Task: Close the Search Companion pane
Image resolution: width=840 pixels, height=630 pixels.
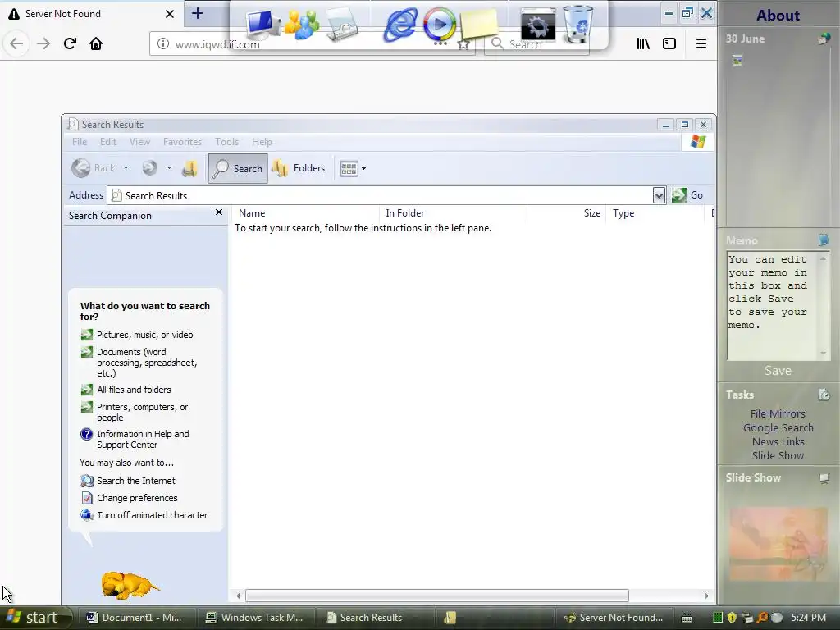Action: click(218, 212)
